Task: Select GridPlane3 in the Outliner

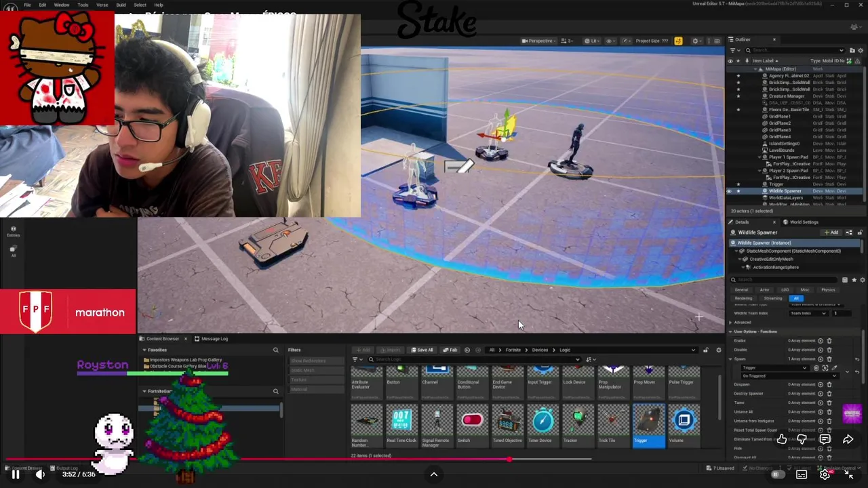Action: (x=780, y=130)
